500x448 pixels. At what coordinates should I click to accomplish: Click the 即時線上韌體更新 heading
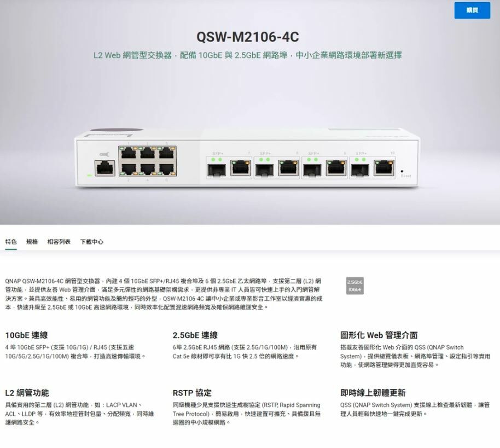(x=373, y=393)
